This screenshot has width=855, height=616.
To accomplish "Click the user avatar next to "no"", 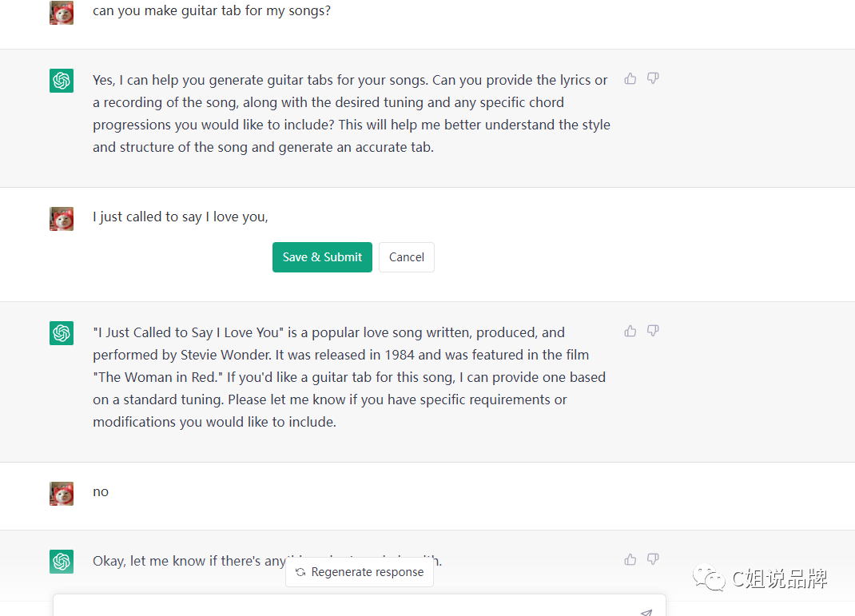I will [x=62, y=493].
